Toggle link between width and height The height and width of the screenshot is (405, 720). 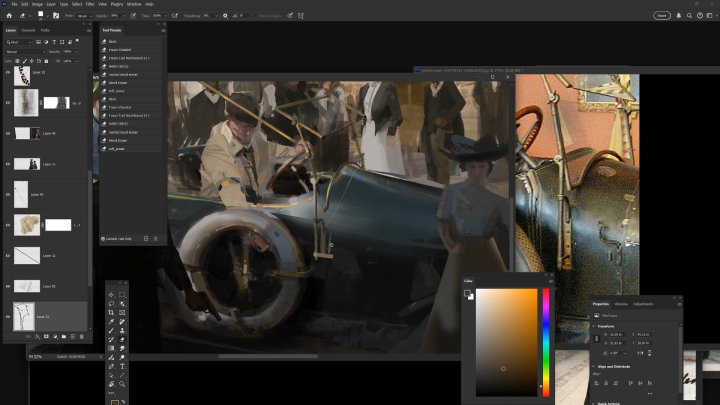coord(596,338)
